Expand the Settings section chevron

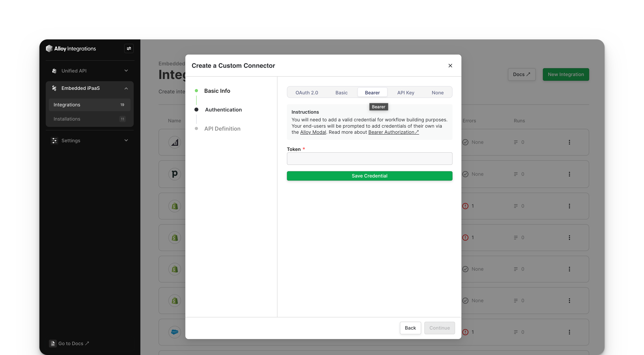pos(126,140)
